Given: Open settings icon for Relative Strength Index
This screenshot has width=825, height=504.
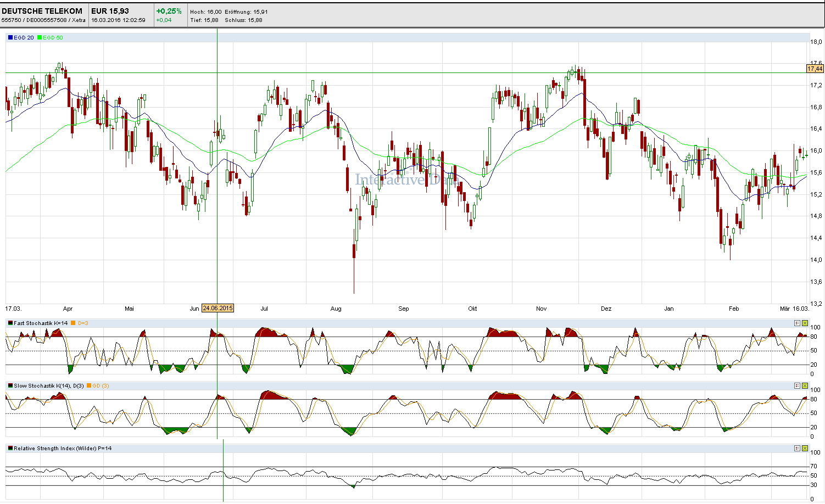Looking at the screenshot, I should [x=797, y=449].
